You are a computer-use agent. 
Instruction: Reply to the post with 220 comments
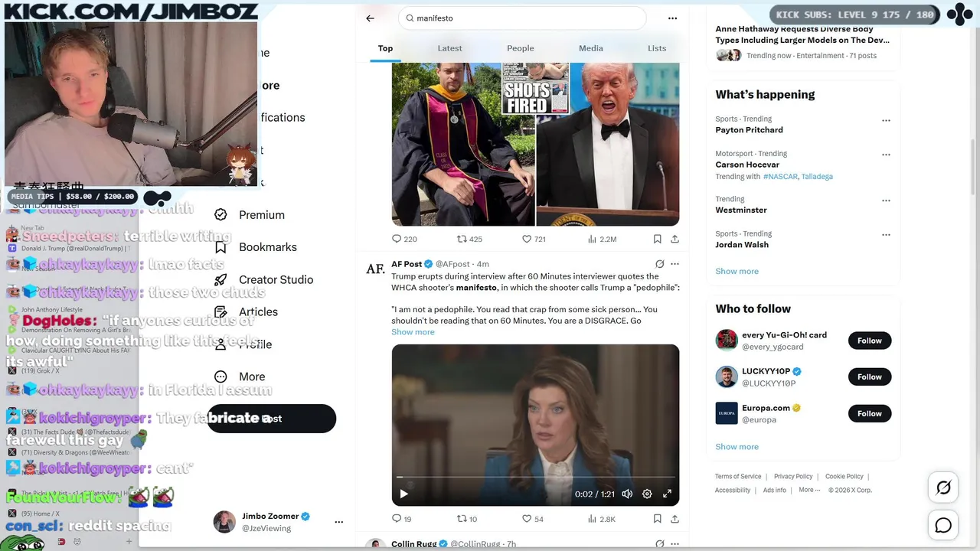click(404, 239)
